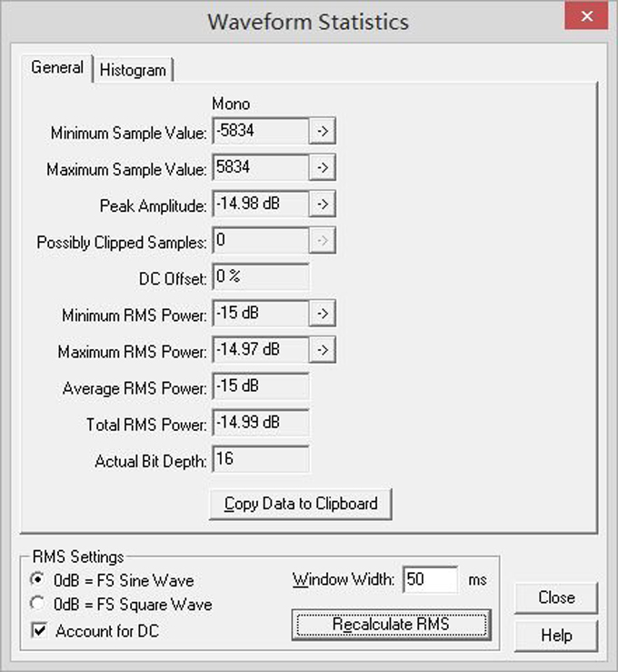Click arrow button next to Minimum Sample Value
Screen dimensions: 618x672
[x=323, y=132]
